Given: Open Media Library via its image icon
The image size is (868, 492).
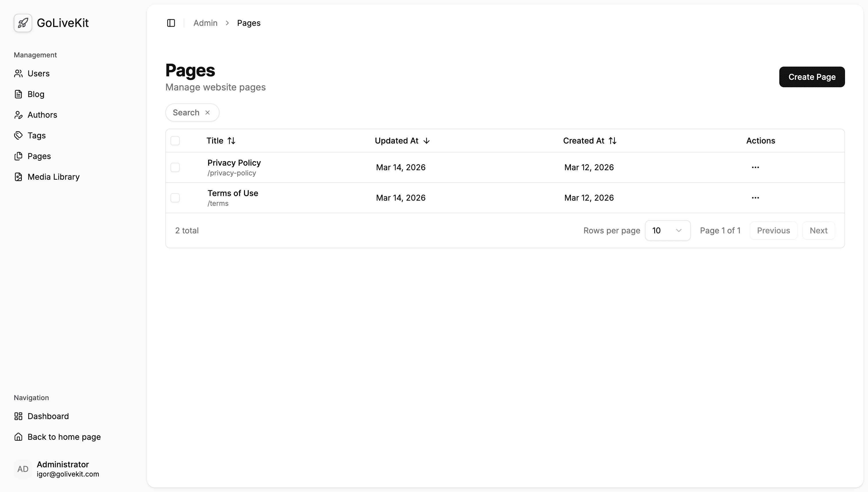Looking at the screenshot, I should tap(18, 177).
